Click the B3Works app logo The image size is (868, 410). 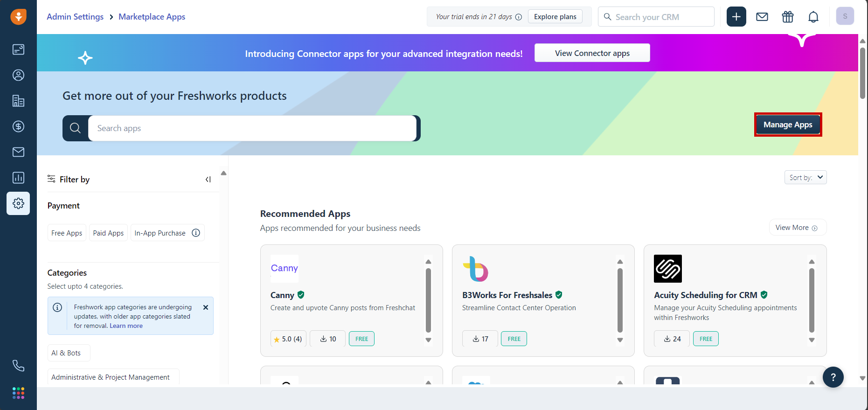click(476, 269)
